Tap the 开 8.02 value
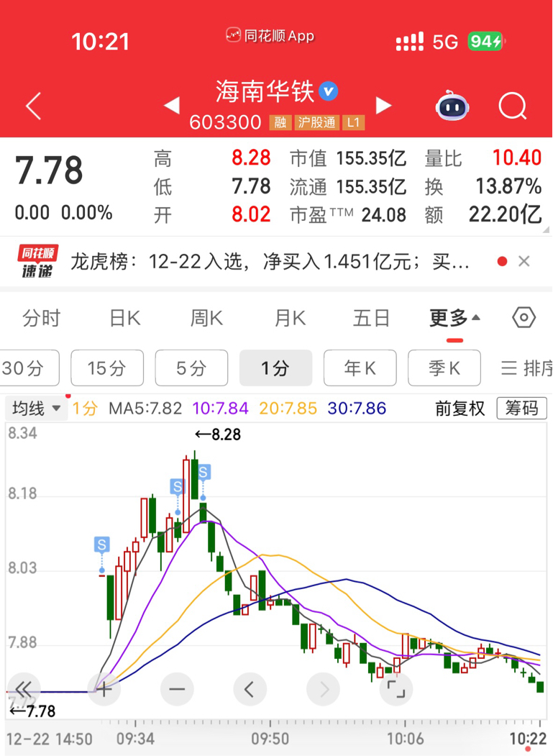Viewport: 553px width, 756px height. pos(251,214)
